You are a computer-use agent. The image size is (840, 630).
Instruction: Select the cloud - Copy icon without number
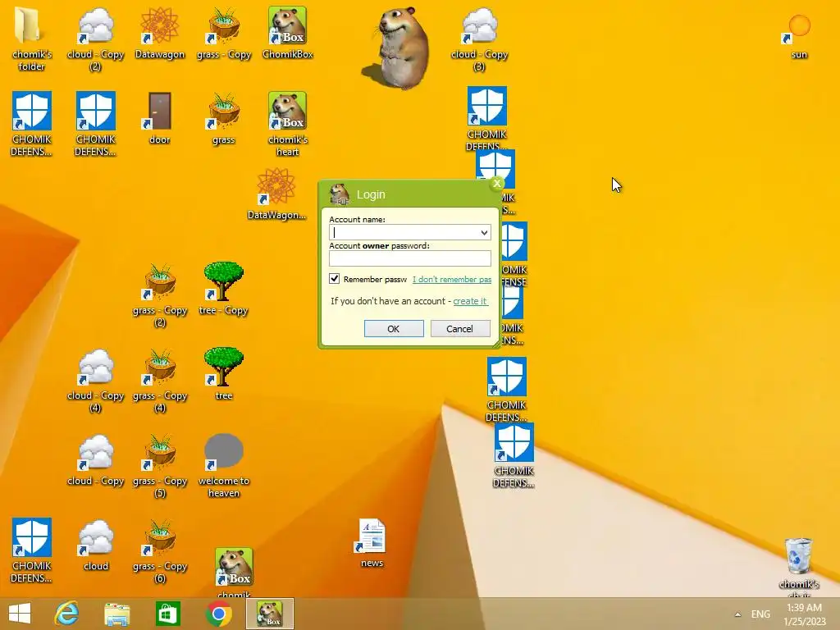[95, 460]
